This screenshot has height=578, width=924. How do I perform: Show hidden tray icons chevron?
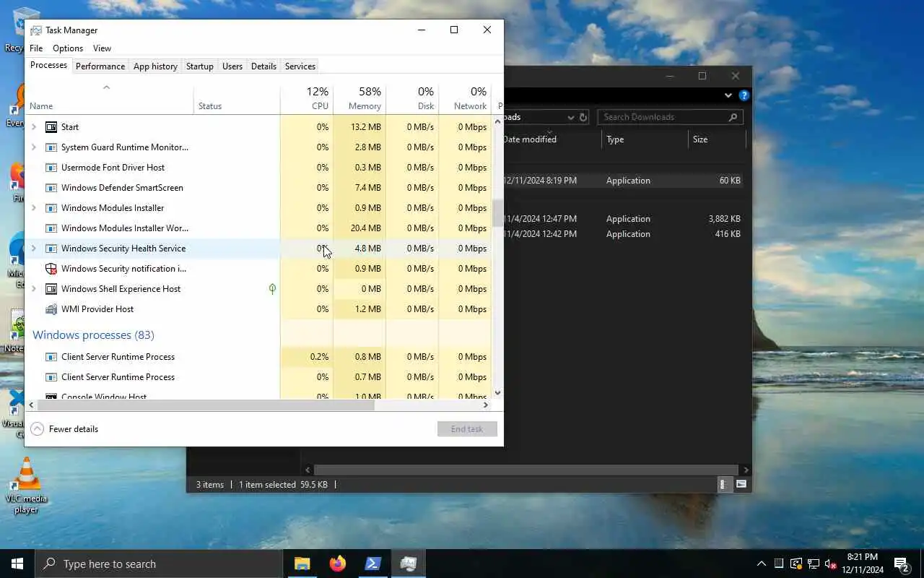coord(761,564)
